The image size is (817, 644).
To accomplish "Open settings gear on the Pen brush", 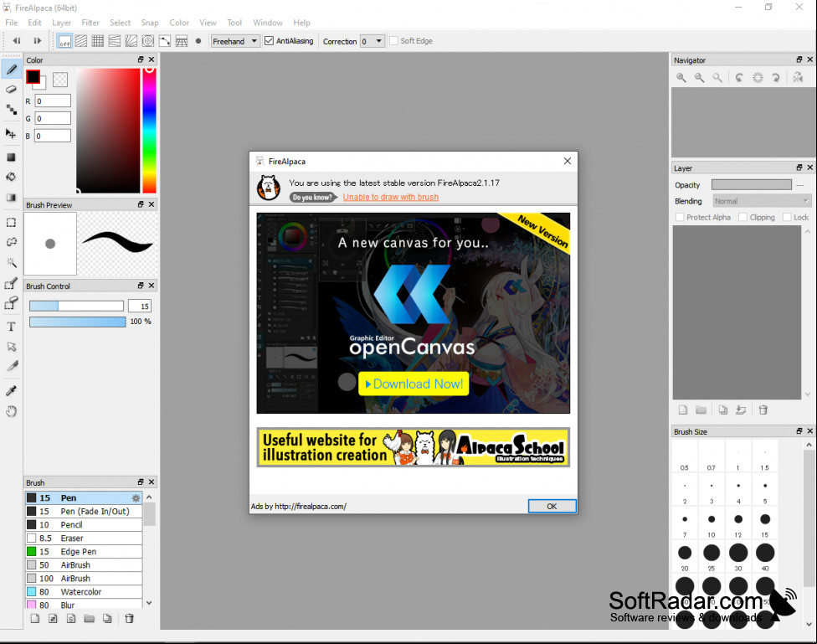I will pos(136,498).
